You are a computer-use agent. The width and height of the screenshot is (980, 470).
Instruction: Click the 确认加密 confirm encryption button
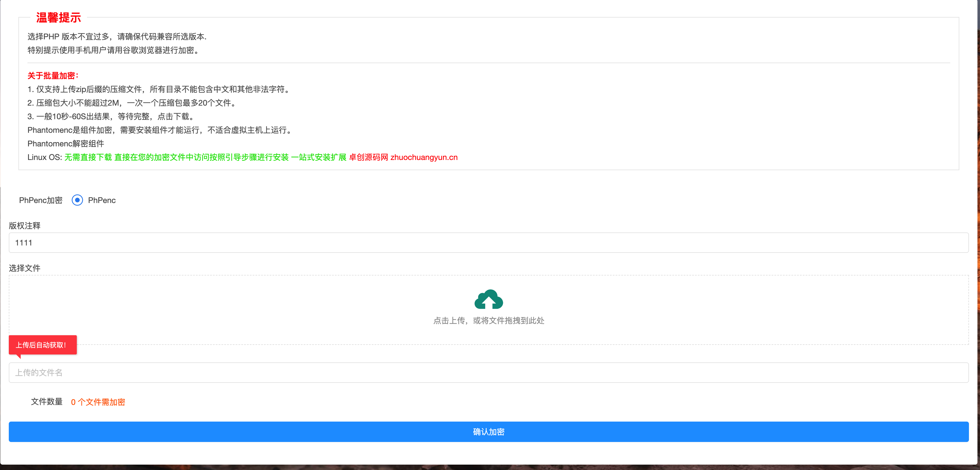(x=489, y=431)
